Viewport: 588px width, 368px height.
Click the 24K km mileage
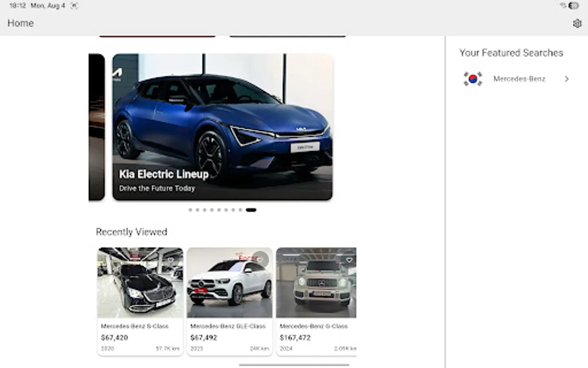click(x=259, y=349)
